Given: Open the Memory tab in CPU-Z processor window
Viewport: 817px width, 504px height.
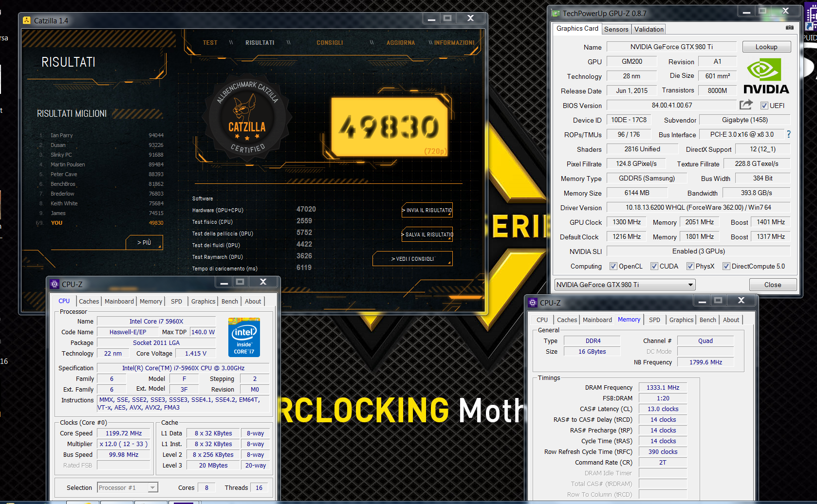Looking at the screenshot, I should click(151, 301).
